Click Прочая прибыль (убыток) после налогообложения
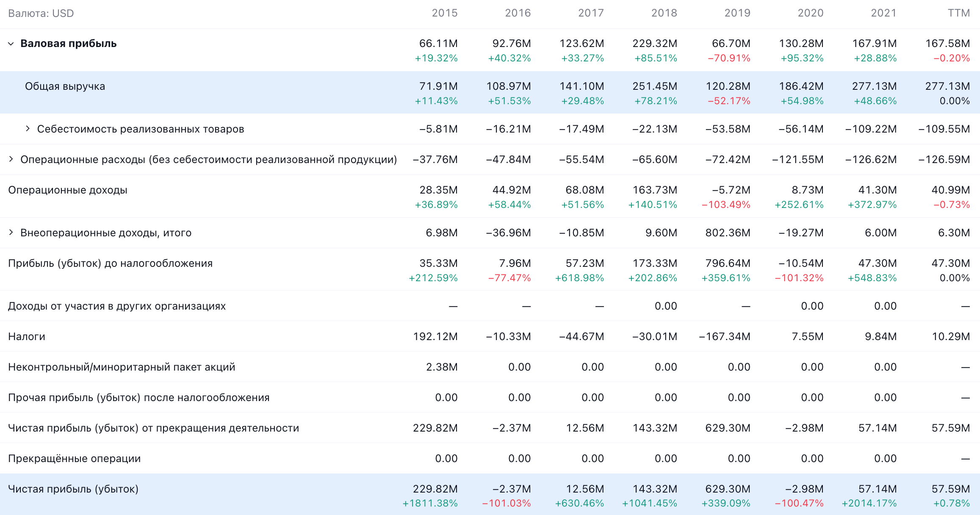The height and width of the screenshot is (515, 980). point(139,398)
